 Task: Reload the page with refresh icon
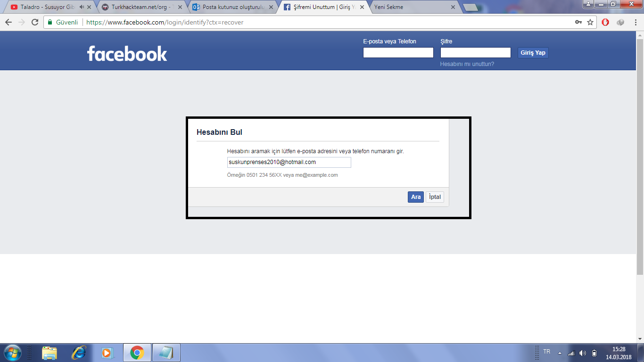tap(35, 22)
